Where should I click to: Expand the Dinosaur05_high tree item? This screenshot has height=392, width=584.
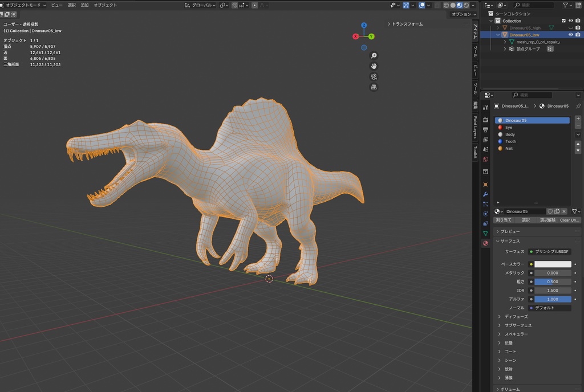tap(498, 28)
